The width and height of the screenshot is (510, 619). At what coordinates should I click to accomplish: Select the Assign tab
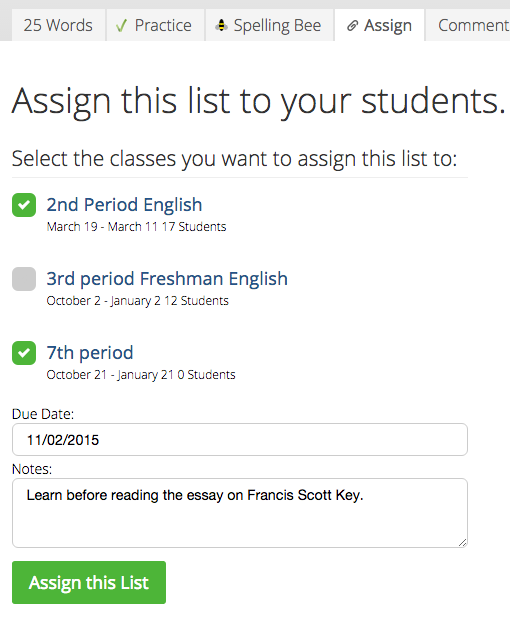point(379,25)
